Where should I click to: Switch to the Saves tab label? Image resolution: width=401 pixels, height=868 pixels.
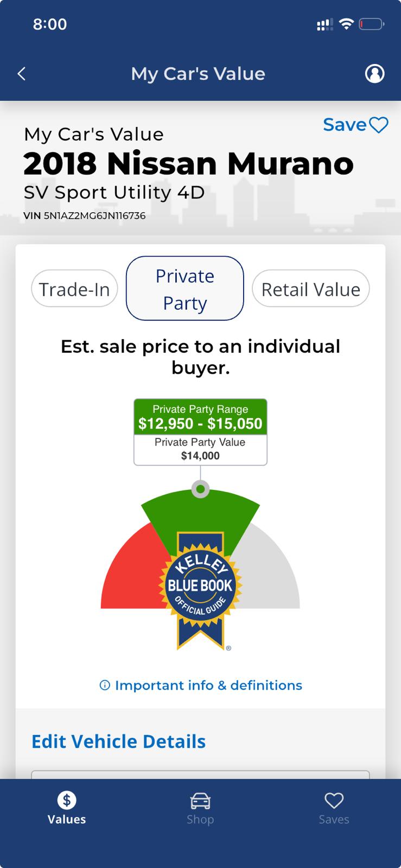(x=334, y=819)
